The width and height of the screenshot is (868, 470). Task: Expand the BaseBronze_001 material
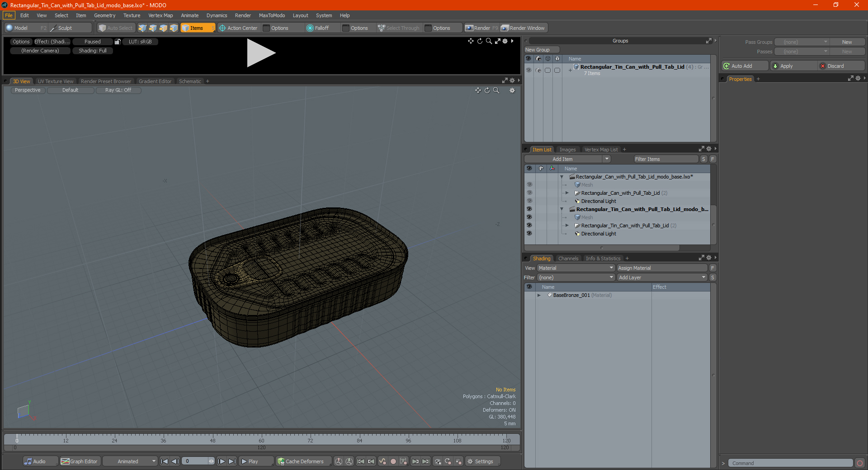pyautogui.click(x=539, y=295)
